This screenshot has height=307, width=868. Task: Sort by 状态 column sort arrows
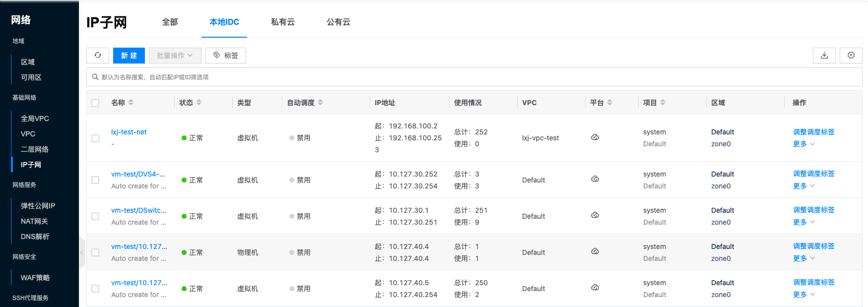point(199,103)
